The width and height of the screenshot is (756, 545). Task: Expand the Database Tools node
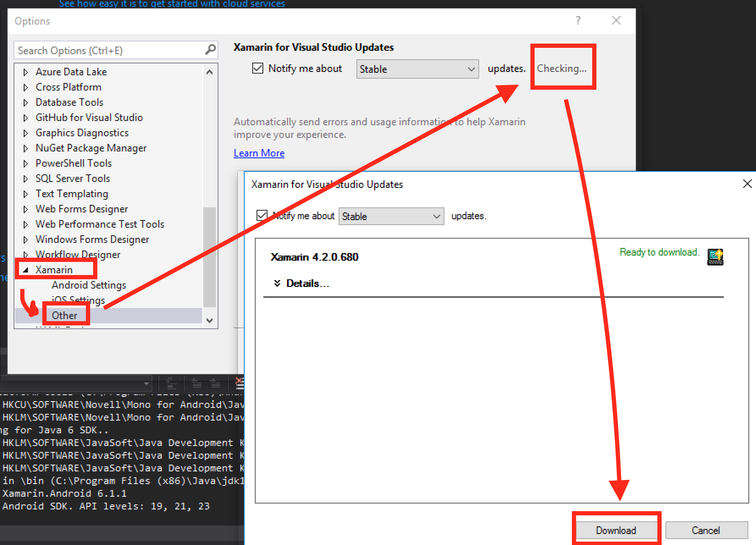26,102
